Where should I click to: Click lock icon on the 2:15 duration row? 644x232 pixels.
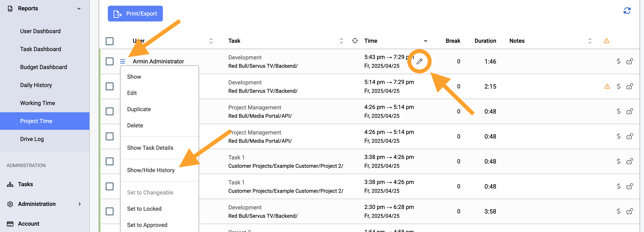pyautogui.click(x=630, y=86)
